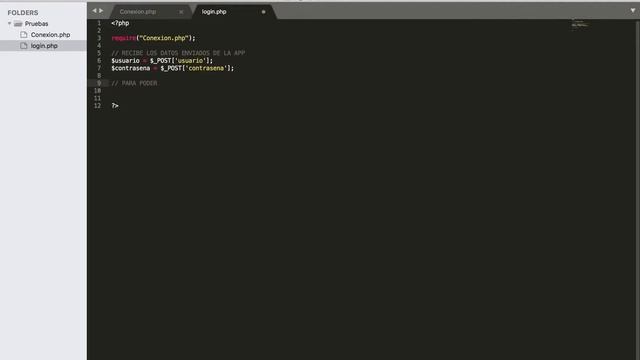
Task: Click the 'contrasena' string literal
Action: [x=206, y=68]
